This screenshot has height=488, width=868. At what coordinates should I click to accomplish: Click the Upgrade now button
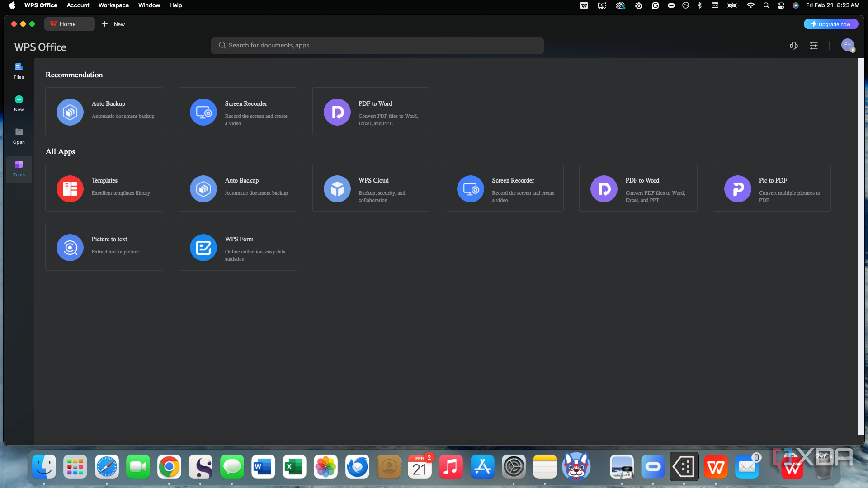831,24
